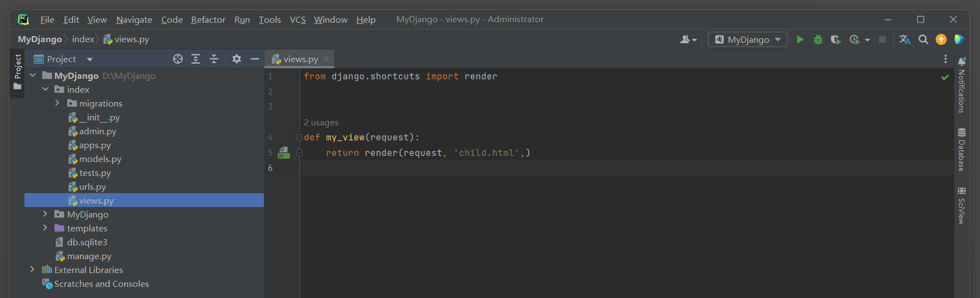The height and width of the screenshot is (298, 980).
Task: Open the Notifications tool window
Action: 962,85
